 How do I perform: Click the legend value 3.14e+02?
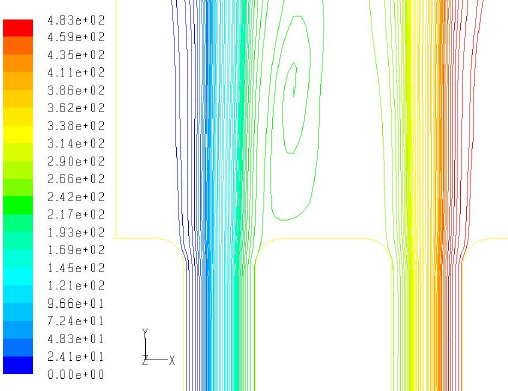point(76,143)
